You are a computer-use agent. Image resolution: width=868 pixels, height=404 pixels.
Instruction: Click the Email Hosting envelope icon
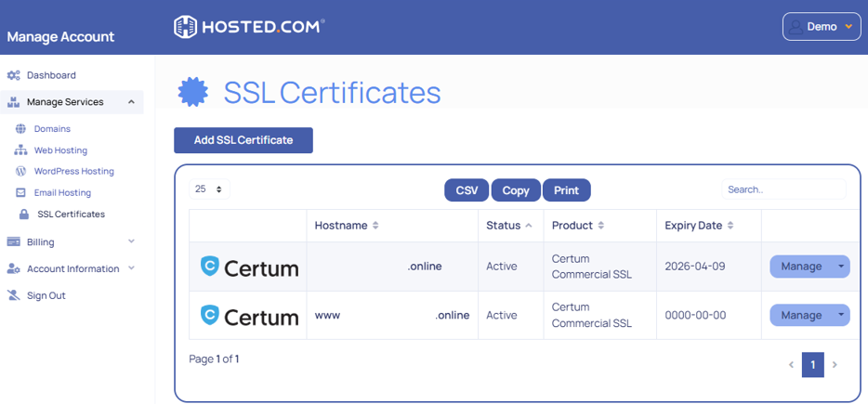click(20, 193)
